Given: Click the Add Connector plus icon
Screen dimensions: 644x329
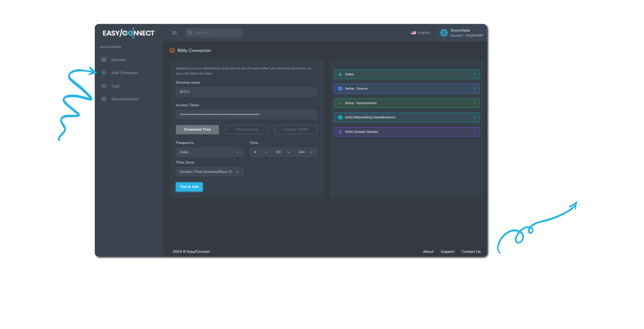Looking at the screenshot, I should click(x=104, y=73).
